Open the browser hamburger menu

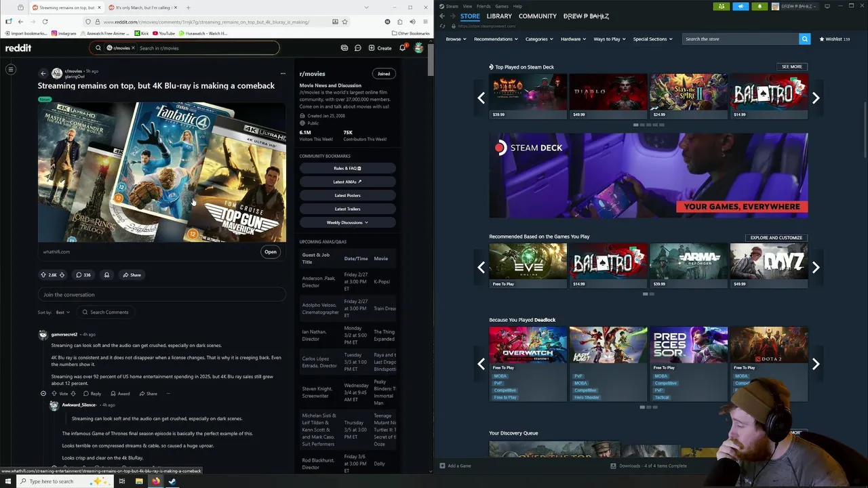[x=425, y=22]
